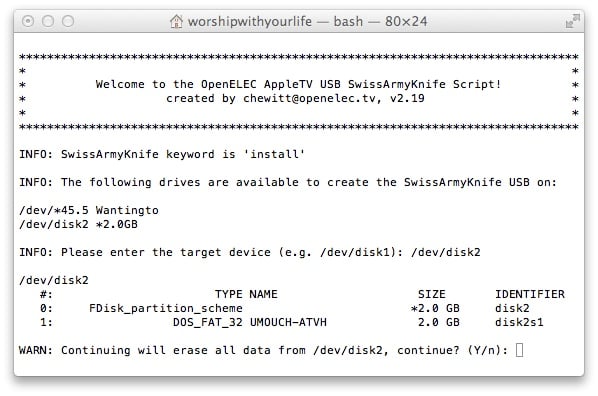Click the zoom window button
The height and width of the screenshot is (396, 598).
(68, 21)
